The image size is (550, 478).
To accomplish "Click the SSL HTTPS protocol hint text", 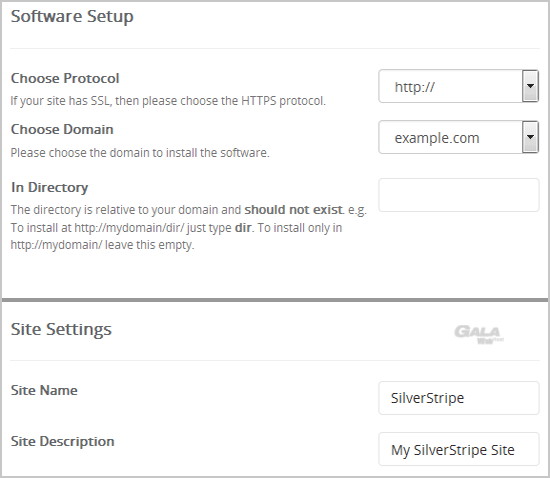I will [x=168, y=101].
